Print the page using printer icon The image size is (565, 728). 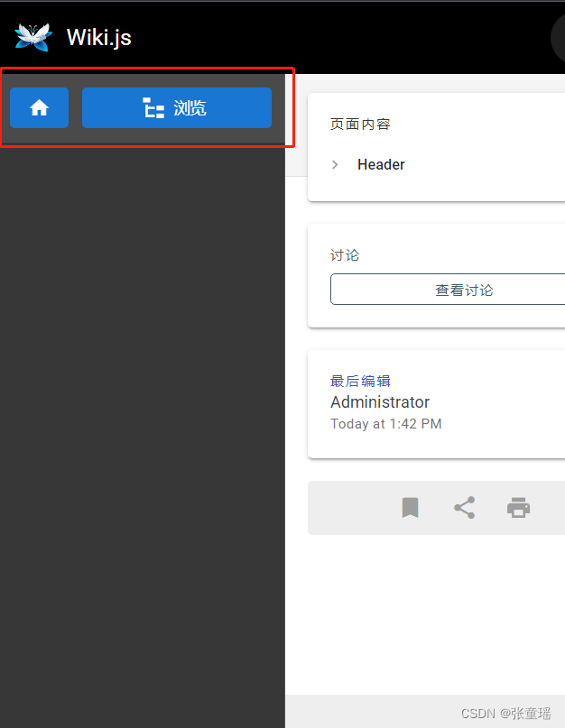point(519,508)
